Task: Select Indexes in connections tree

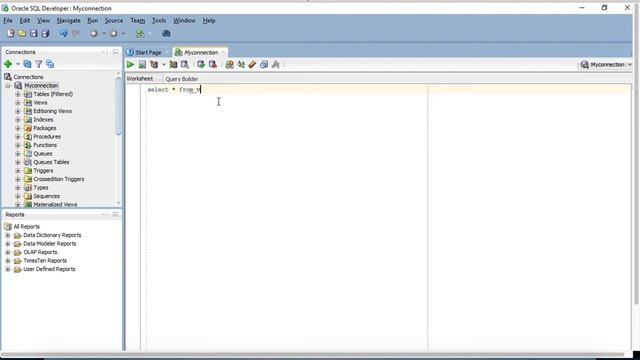Action: click(43, 120)
